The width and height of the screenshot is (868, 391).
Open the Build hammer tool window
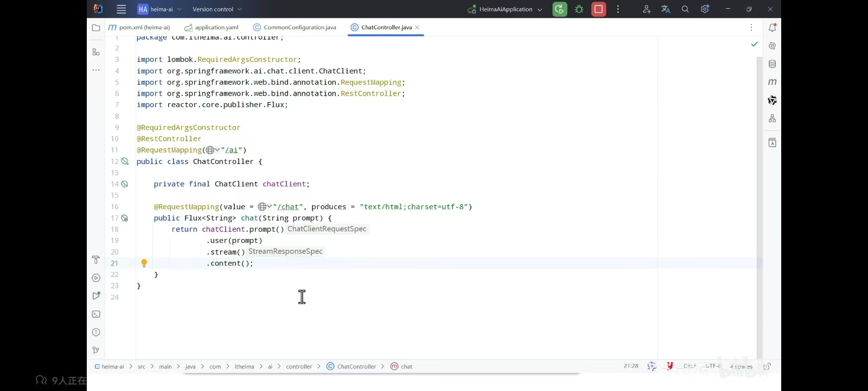pos(96,260)
